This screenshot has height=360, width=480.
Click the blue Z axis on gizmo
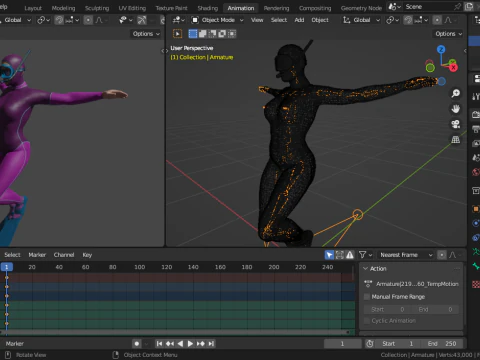(x=441, y=50)
